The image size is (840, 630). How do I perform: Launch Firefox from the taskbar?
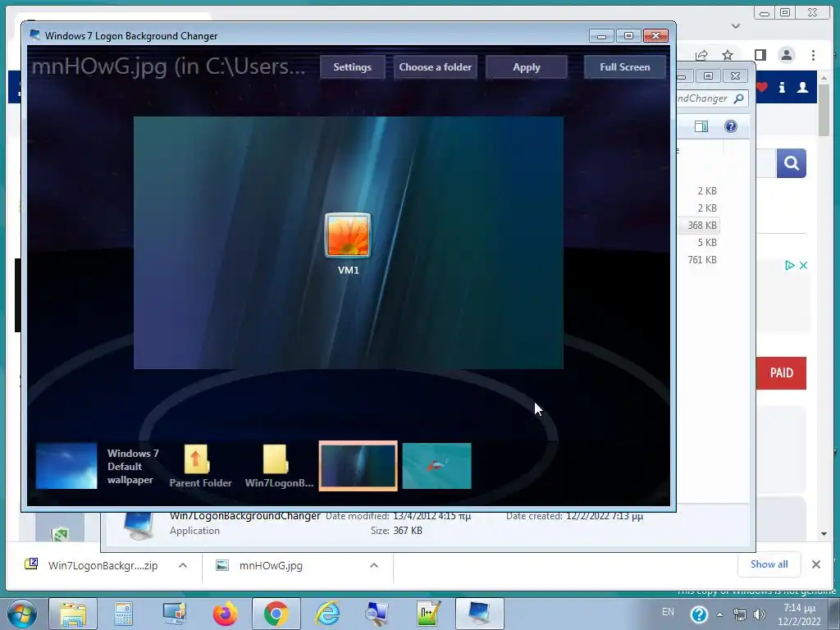coord(225,614)
